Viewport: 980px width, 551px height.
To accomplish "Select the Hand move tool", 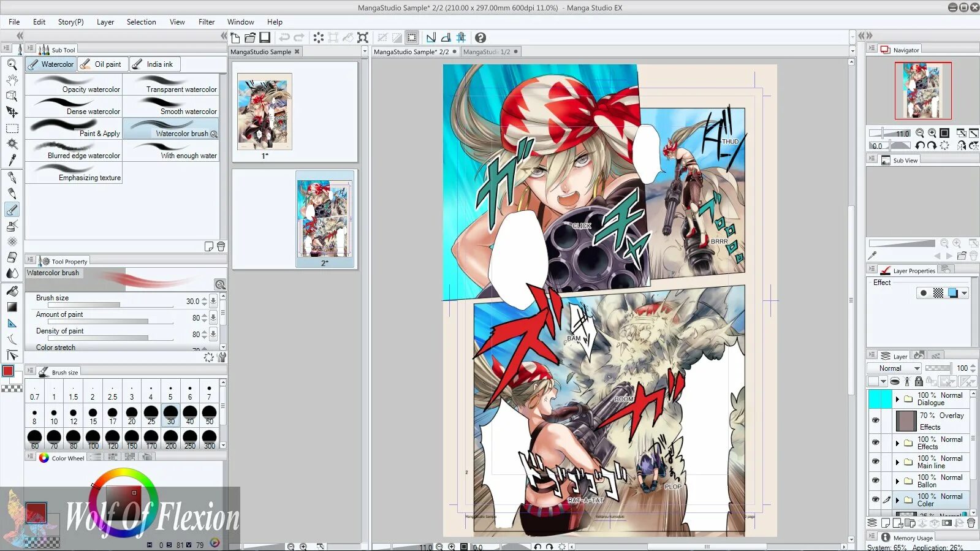I will (x=12, y=80).
